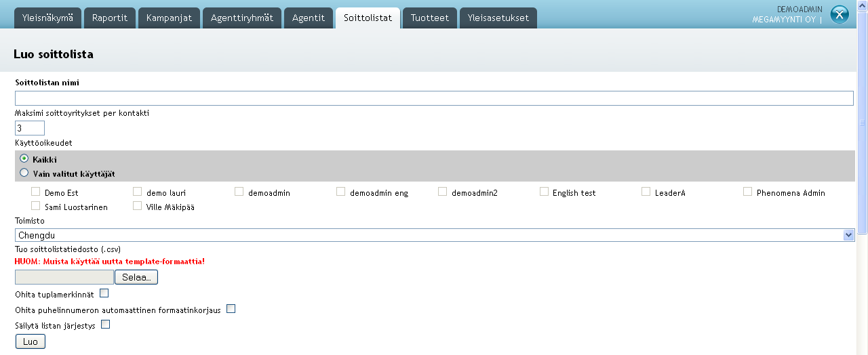868x355 pixels.
Task: Switch to the Yleisasetukset tab
Action: tap(498, 18)
